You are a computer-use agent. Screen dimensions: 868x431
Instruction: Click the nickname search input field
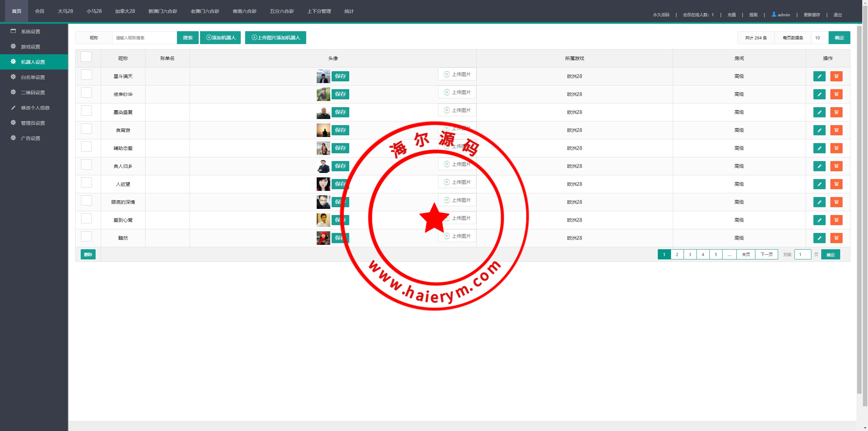click(x=144, y=38)
